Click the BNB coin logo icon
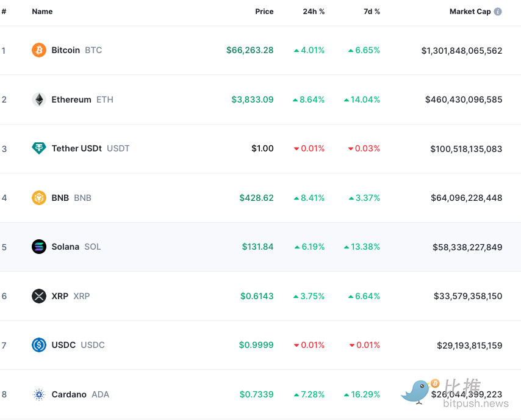 tap(39, 198)
